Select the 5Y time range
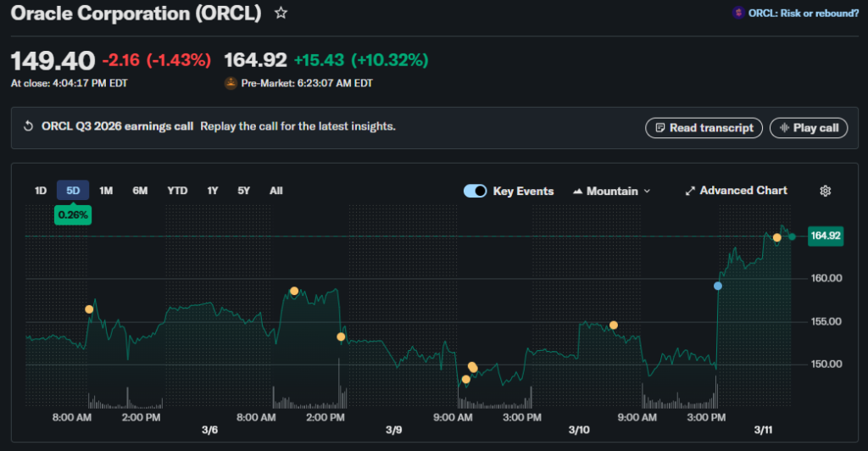This screenshot has height=451, width=868. [x=244, y=191]
